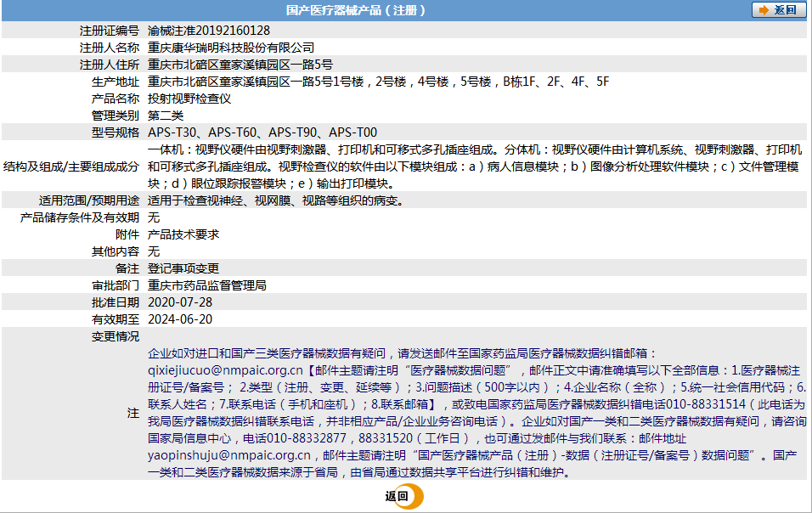Select registration number 渝械注准20192160128
The height and width of the screenshot is (513, 812).
pos(209,31)
